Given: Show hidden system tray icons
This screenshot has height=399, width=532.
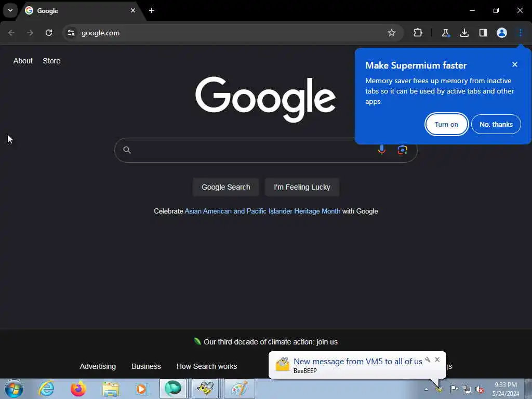Looking at the screenshot, I should [426, 390].
